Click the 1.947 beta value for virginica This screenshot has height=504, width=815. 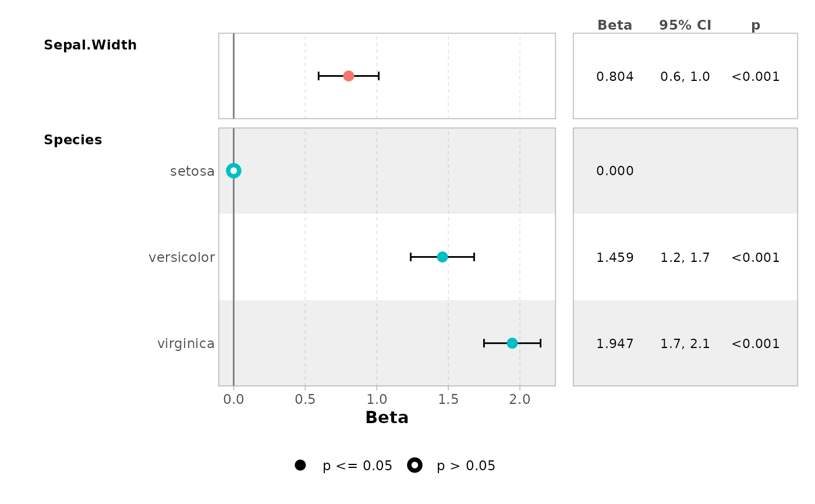click(x=615, y=344)
